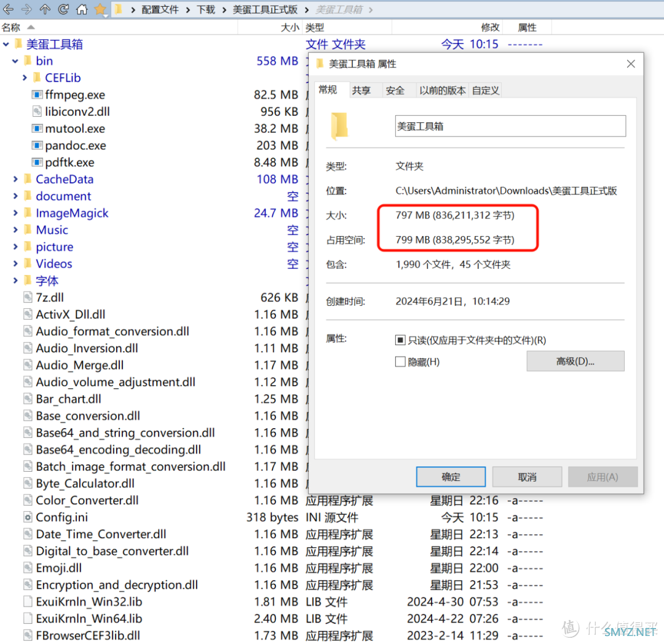This screenshot has height=644, width=664.
Task: Click the folder name field 美蛋工具箱
Action: (x=510, y=126)
